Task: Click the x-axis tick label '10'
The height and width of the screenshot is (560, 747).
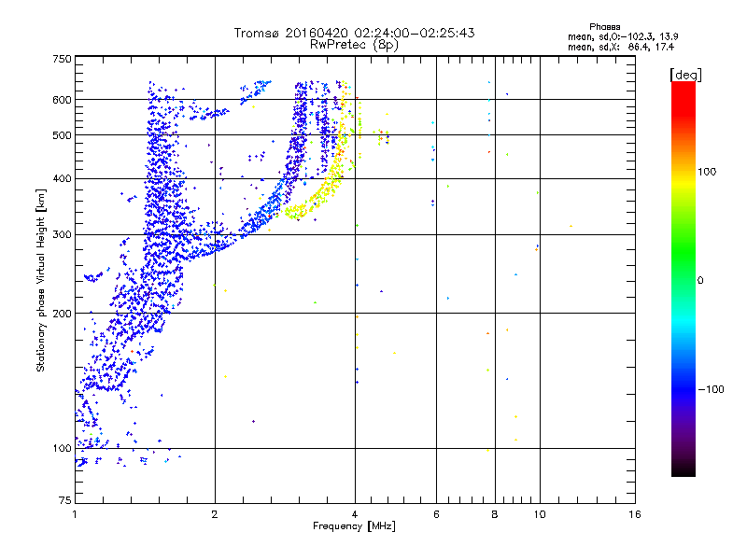Action: 540,514
